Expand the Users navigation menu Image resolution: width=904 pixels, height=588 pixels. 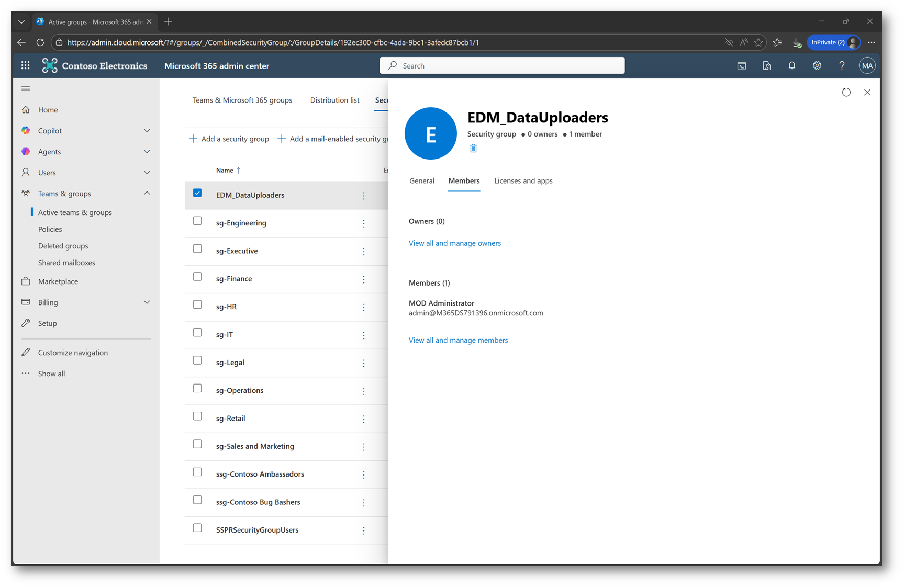click(147, 173)
